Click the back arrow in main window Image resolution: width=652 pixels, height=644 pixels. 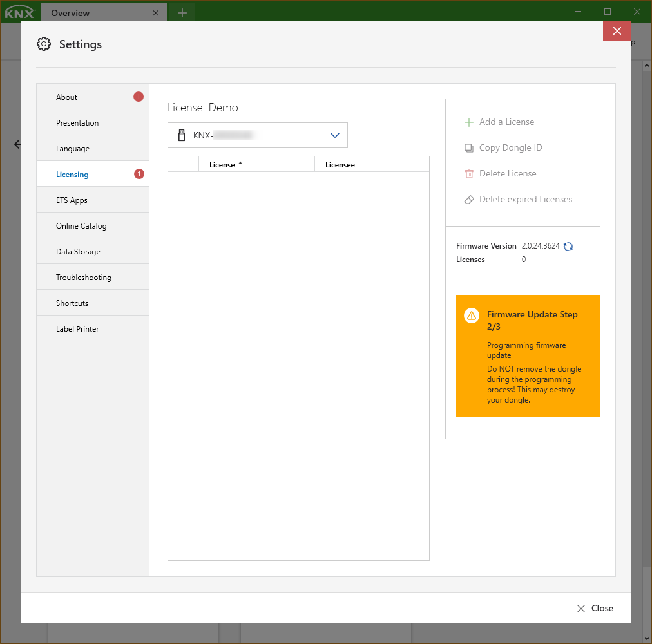pos(17,144)
